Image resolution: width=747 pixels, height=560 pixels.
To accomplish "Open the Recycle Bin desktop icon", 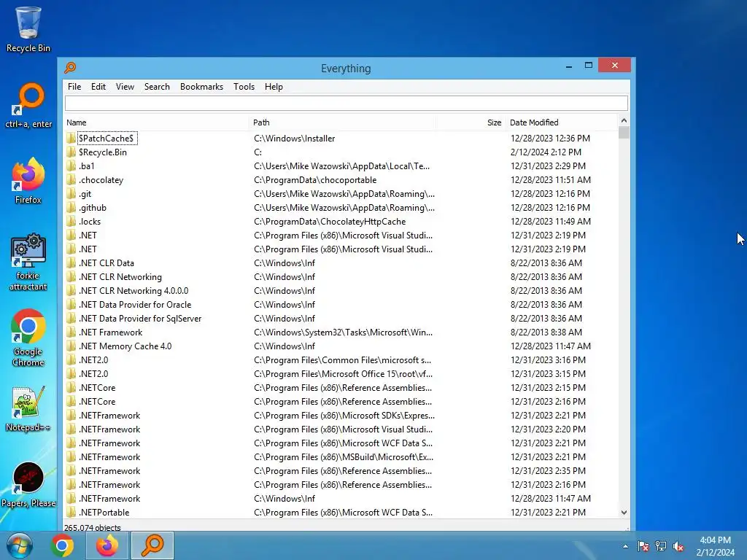I will pyautogui.click(x=28, y=28).
